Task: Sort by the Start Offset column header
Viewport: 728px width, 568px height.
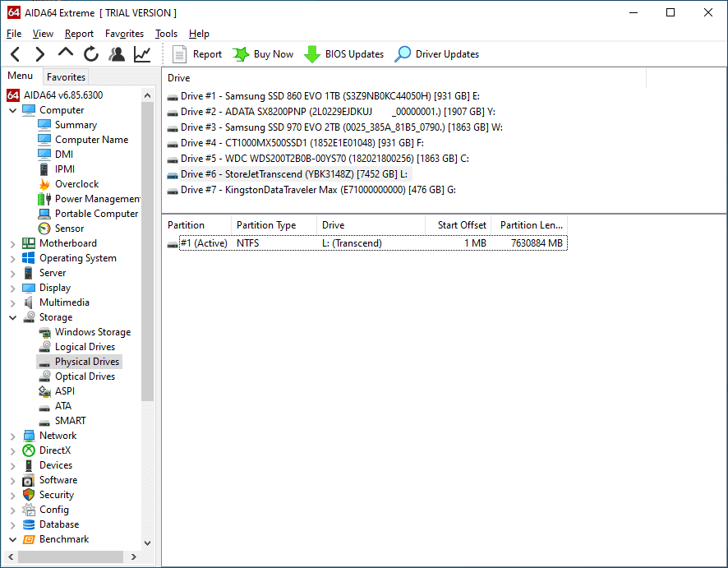Action: [x=458, y=225]
